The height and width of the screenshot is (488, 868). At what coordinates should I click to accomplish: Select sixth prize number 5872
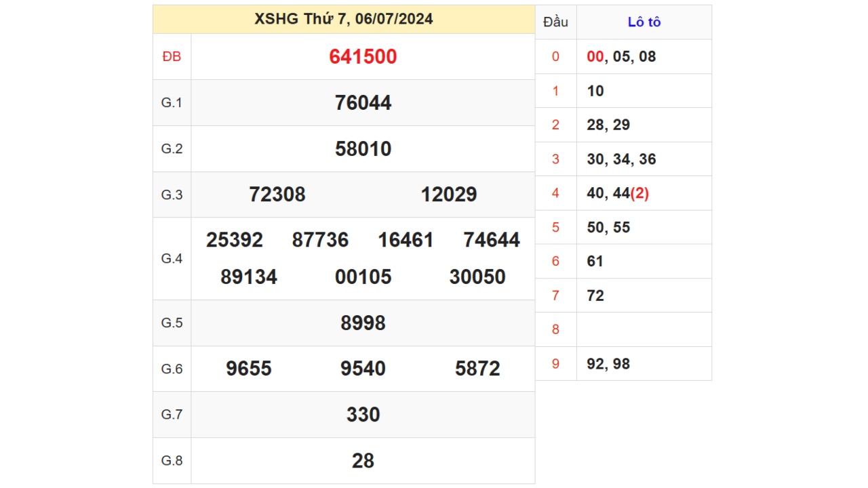point(477,369)
